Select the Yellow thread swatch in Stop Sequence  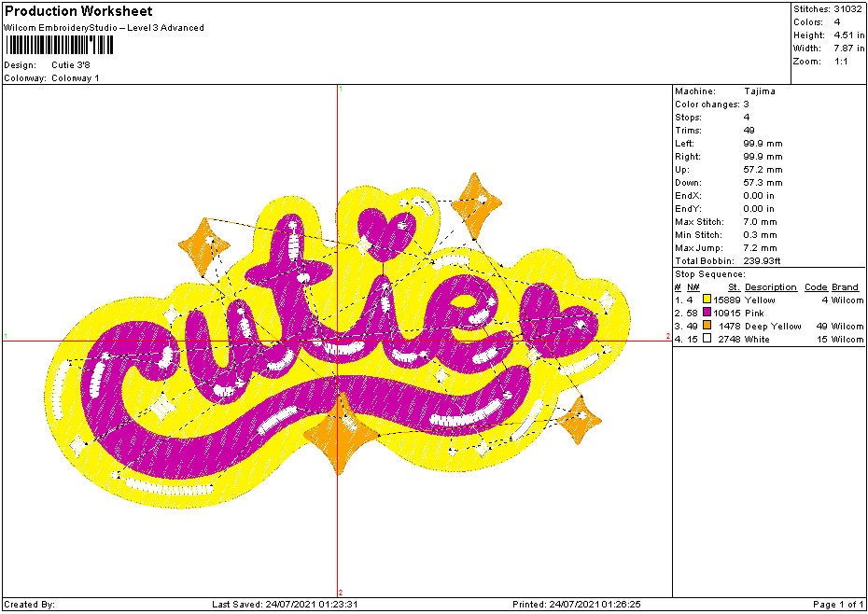click(707, 300)
